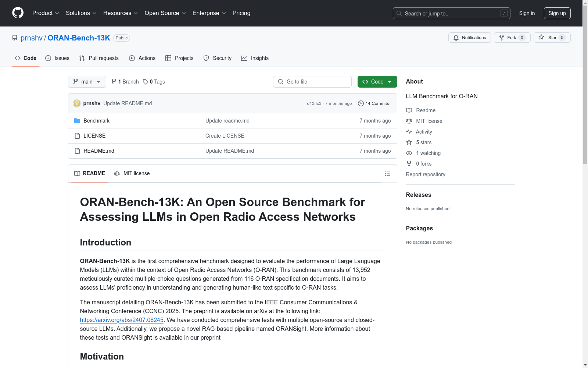The height and width of the screenshot is (368, 588).
Task: Select the README tab in file viewer
Action: point(90,173)
